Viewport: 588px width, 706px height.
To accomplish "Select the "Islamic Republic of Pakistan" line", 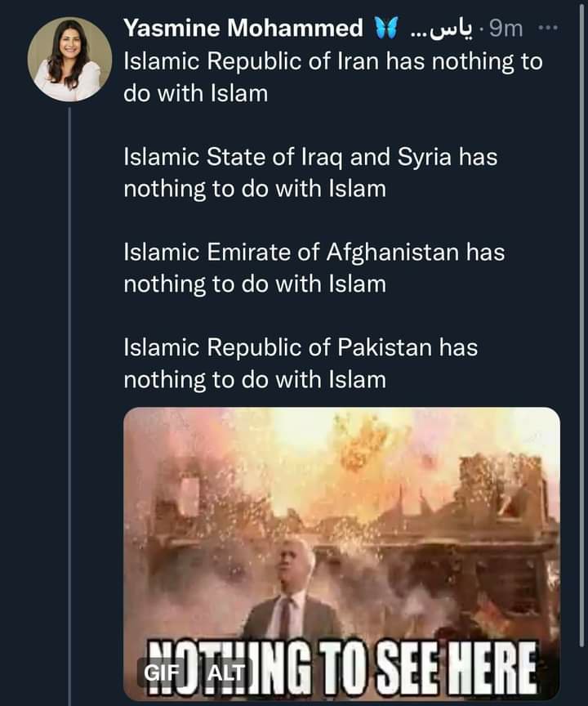I will 301,347.
